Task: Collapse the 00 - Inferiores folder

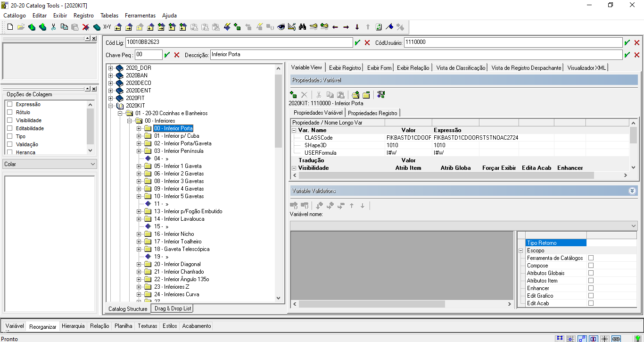Action: point(130,121)
